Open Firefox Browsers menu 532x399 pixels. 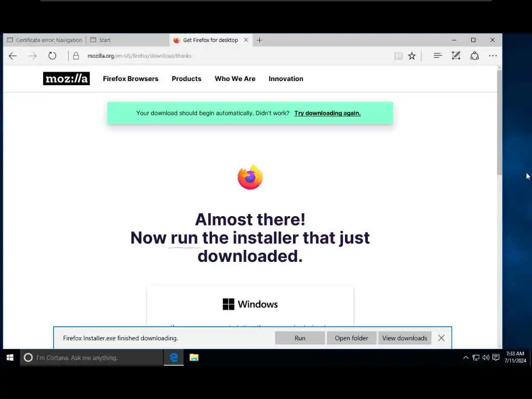(x=130, y=79)
